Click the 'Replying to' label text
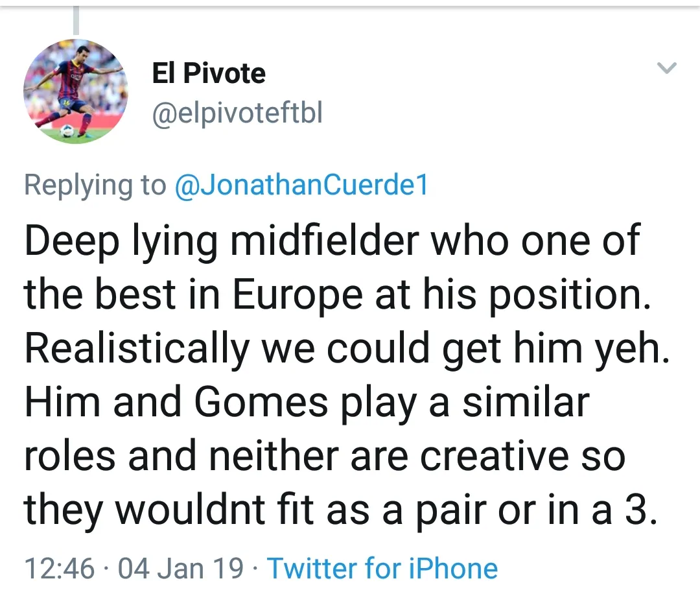This screenshot has height=594, width=700. (x=95, y=185)
